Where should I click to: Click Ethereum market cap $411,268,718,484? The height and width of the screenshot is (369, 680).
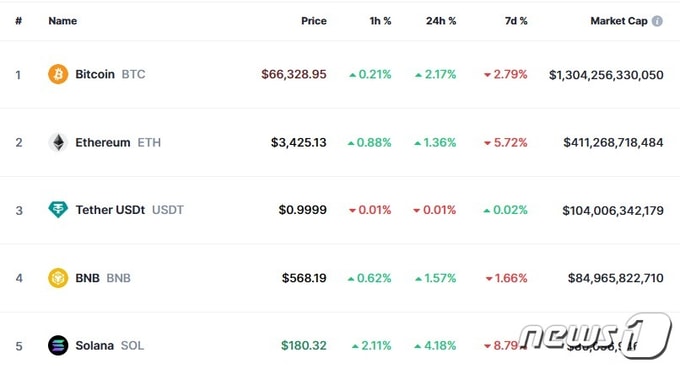pos(613,143)
